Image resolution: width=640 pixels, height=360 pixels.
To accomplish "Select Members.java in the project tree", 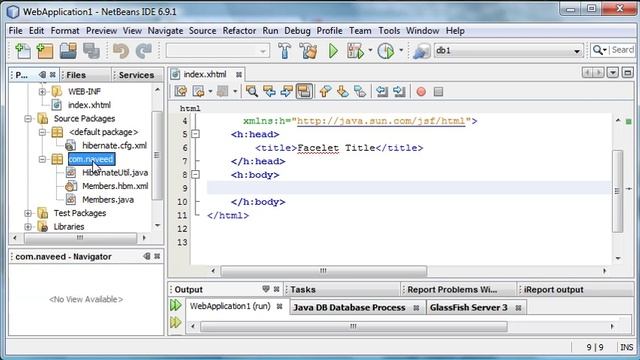I will click(x=108, y=200).
